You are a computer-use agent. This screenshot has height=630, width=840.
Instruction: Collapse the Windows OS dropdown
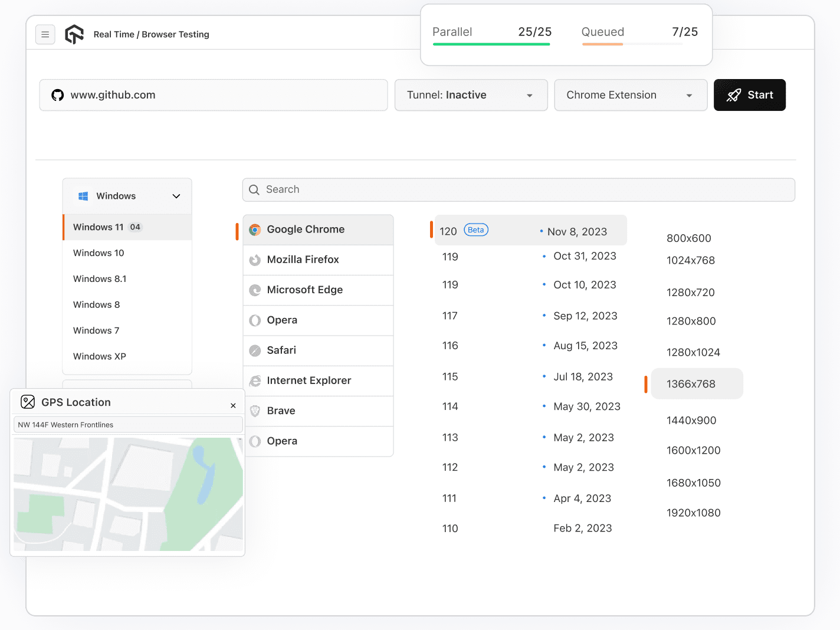pyautogui.click(x=176, y=196)
